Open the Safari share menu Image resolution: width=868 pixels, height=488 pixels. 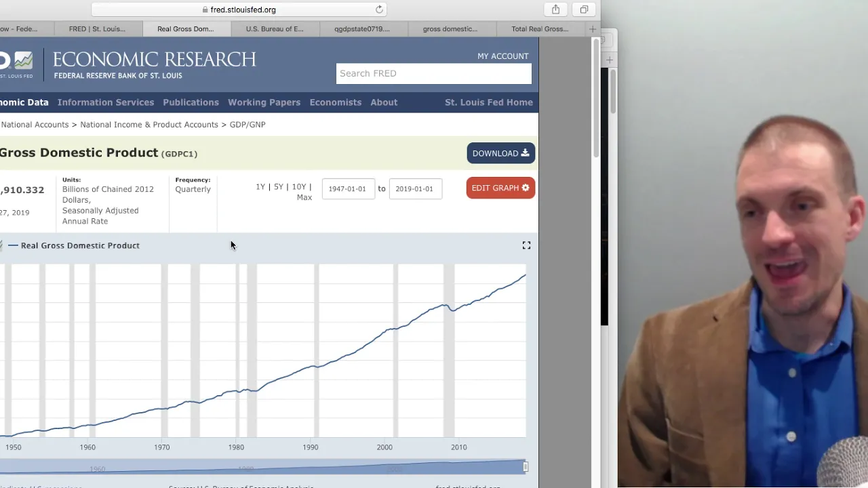coord(555,9)
